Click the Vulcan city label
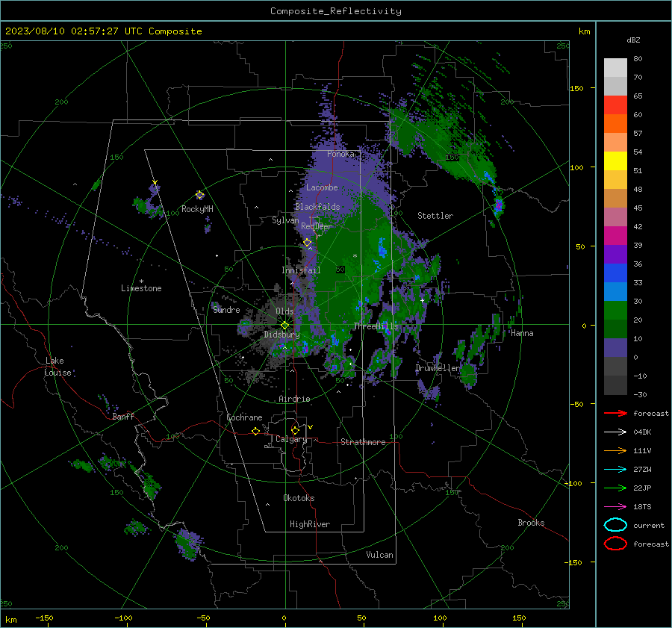Image resolution: width=672 pixels, height=628 pixels. pyautogui.click(x=379, y=555)
